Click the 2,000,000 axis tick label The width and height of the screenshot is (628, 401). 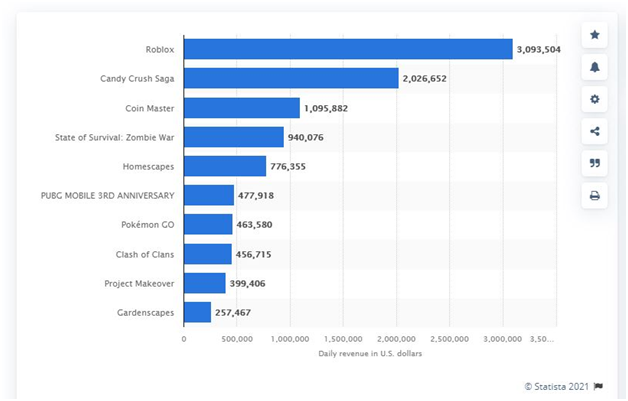click(396, 339)
